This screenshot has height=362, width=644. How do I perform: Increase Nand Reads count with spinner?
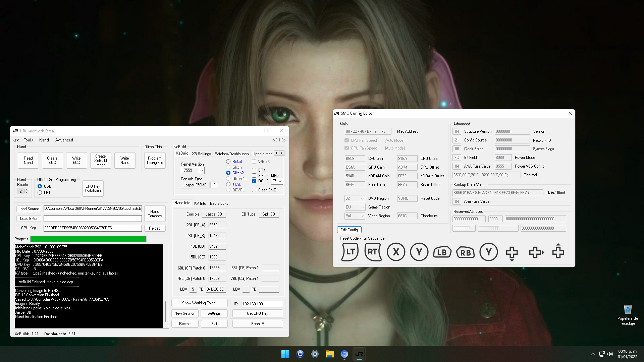[x=27, y=190]
